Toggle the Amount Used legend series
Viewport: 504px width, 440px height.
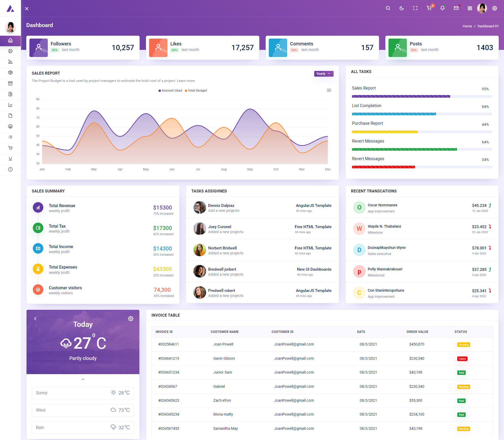tap(170, 91)
